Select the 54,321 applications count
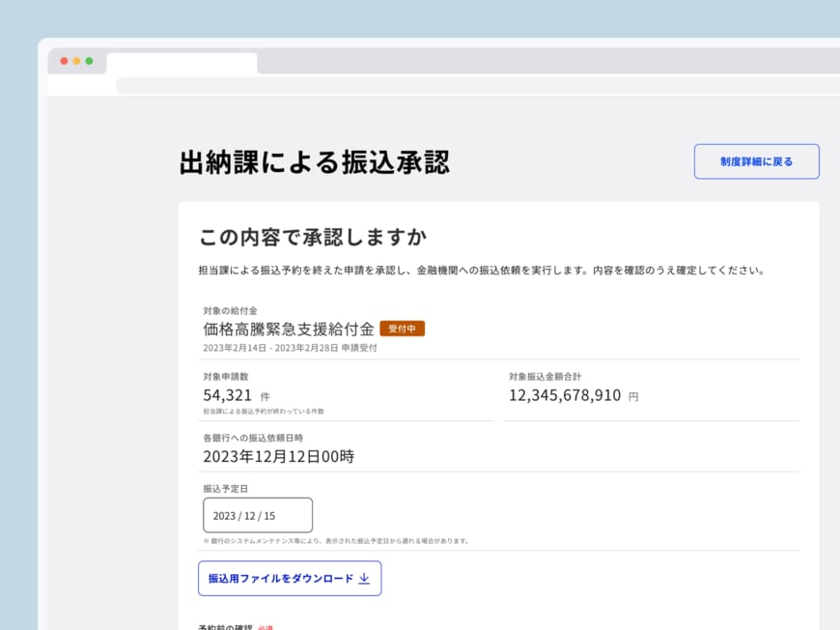 click(230, 395)
